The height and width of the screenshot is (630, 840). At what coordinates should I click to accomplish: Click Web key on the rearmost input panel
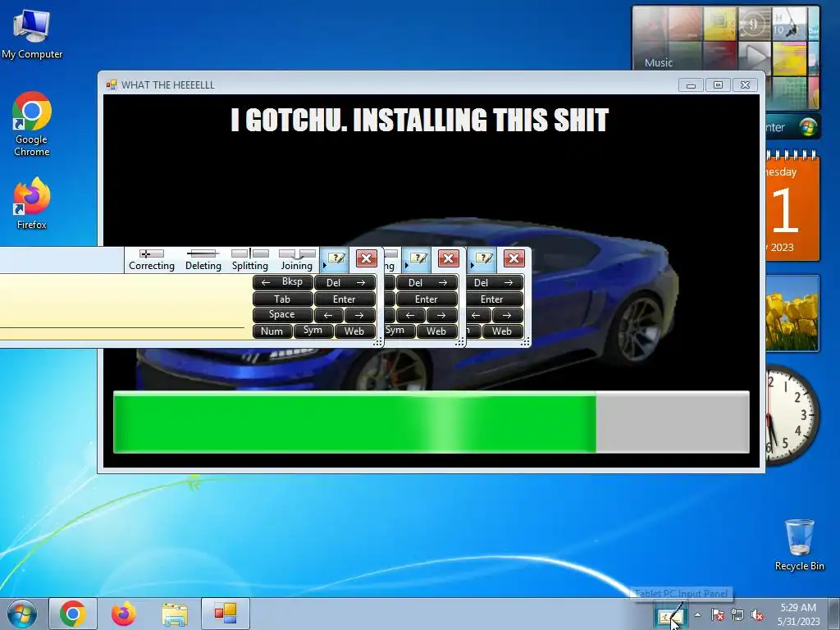pyautogui.click(x=502, y=331)
